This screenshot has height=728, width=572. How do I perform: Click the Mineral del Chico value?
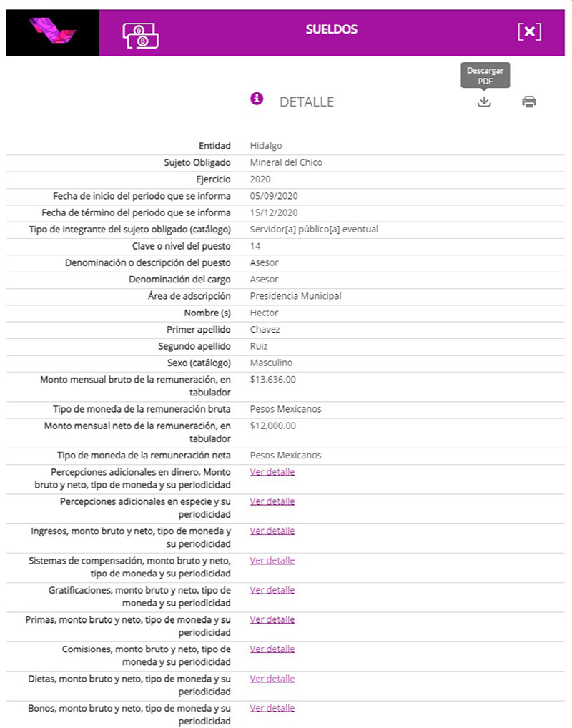click(286, 162)
